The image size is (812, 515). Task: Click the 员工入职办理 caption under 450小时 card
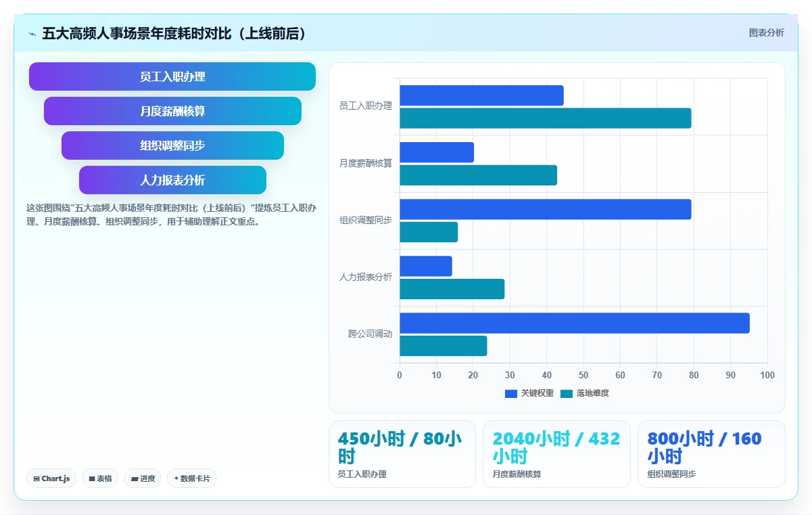click(362, 474)
